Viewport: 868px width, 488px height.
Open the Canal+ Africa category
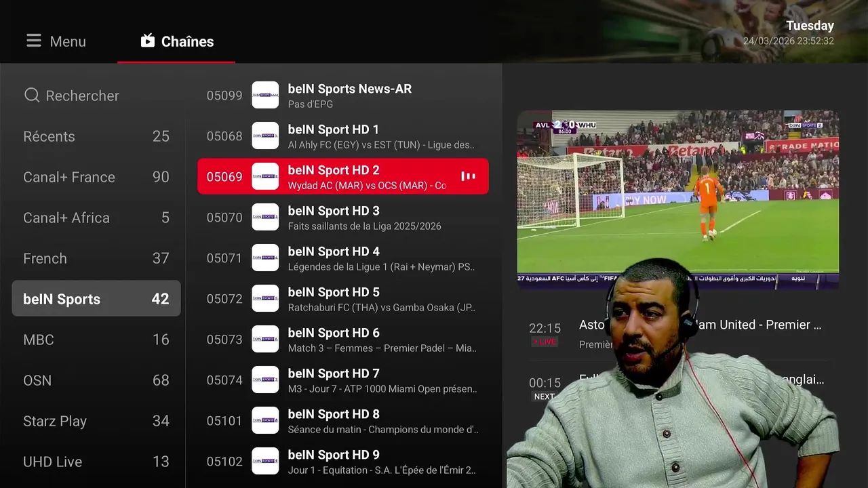point(96,218)
